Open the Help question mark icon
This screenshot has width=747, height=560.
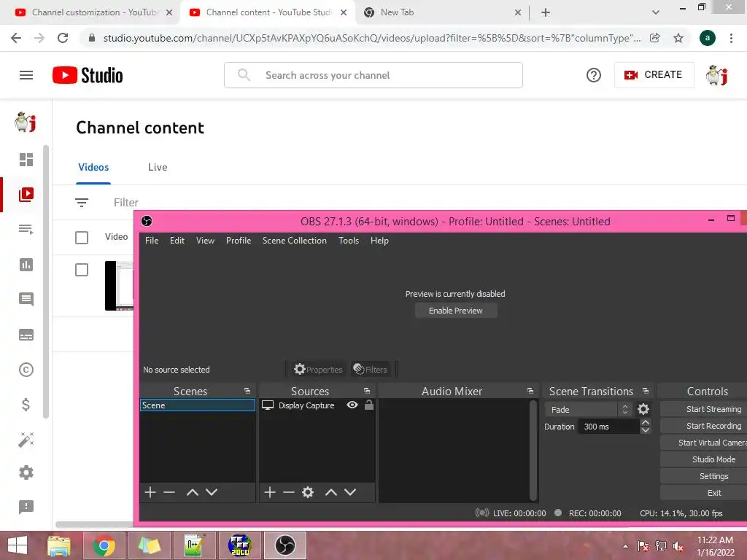tap(593, 75)
